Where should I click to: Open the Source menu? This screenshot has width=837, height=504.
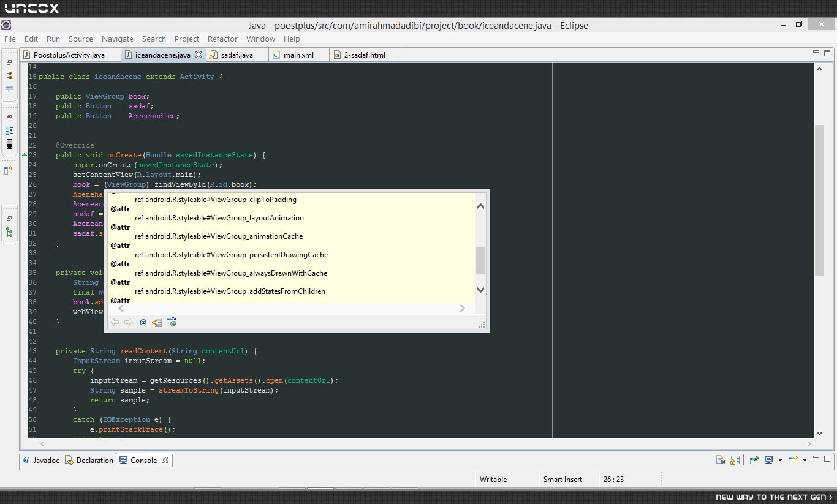click(x=81, y=39)
